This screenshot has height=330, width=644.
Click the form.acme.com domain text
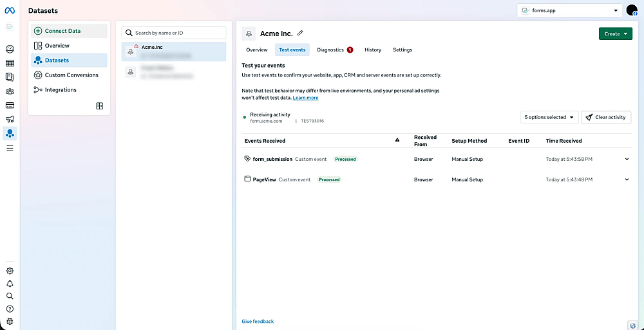pos(266,121)
